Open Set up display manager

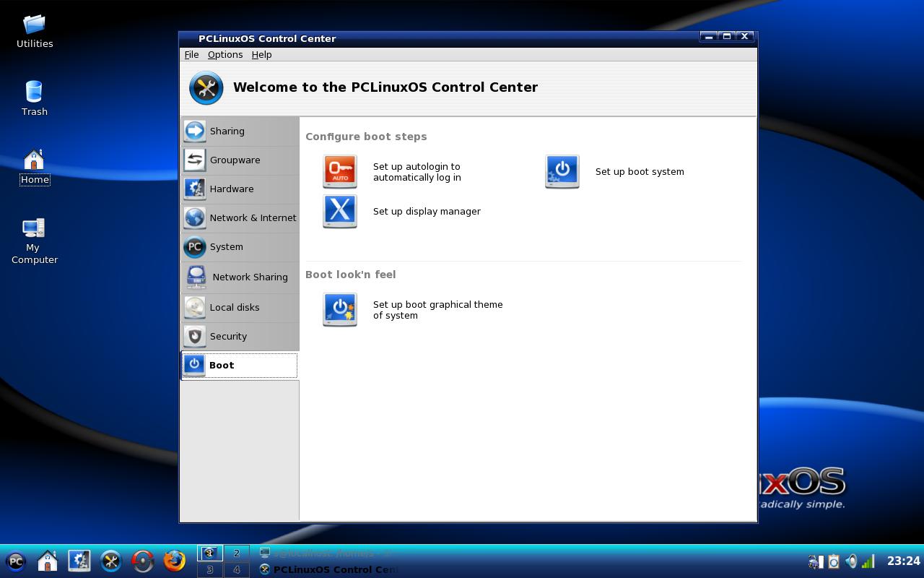[x=402, y=211]
